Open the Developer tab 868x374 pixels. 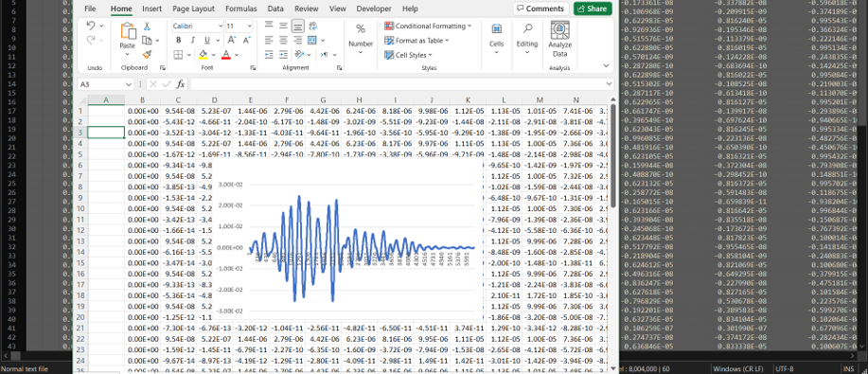(374, 9)
